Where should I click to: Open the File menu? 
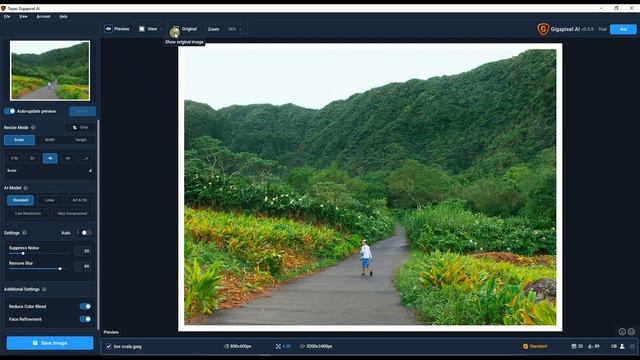coord(7,16)
